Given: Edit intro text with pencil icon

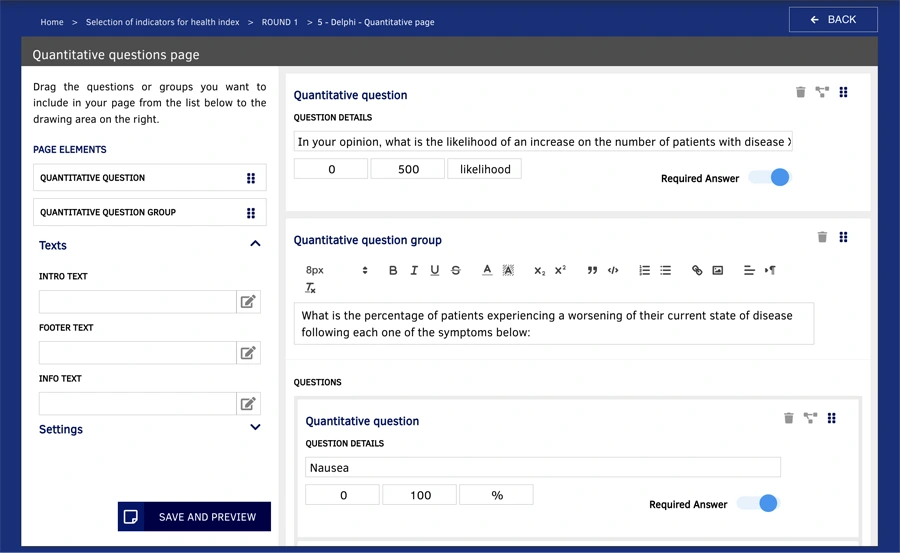Looking at the screenshot, I should pos(248,301).
